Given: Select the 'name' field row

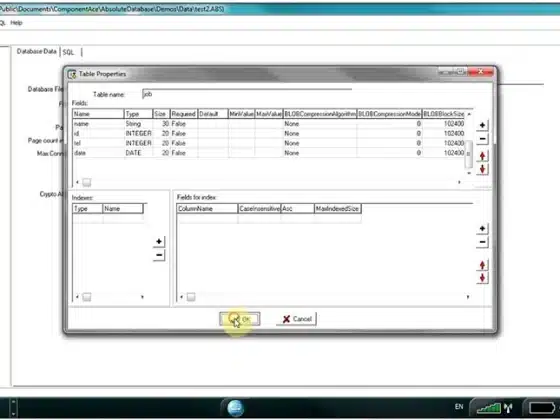Looking at the screenshot, I should tap(268, 124).
